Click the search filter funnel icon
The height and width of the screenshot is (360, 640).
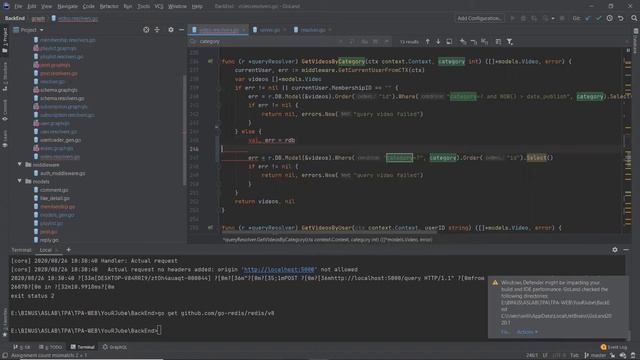pyautogui.click(x=510, y=42)
